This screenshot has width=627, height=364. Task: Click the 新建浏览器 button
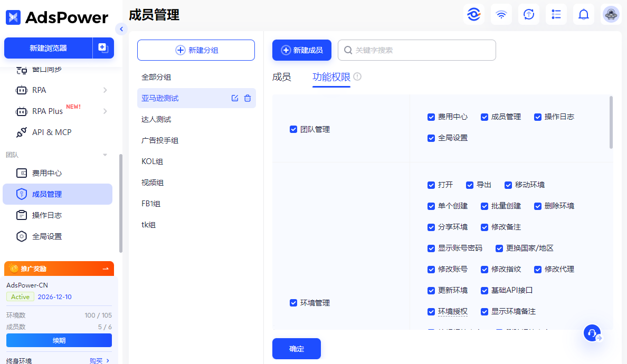coord(49,48)
